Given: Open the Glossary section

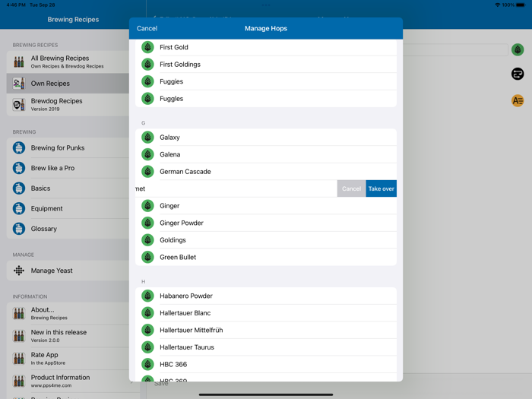Looking at the screenshot, I should pos(68,229).
